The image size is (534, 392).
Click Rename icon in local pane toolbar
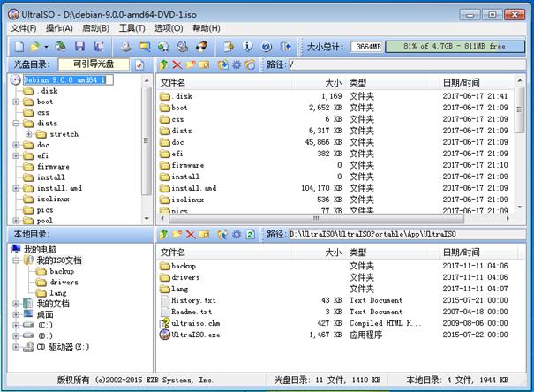[204, 234]
